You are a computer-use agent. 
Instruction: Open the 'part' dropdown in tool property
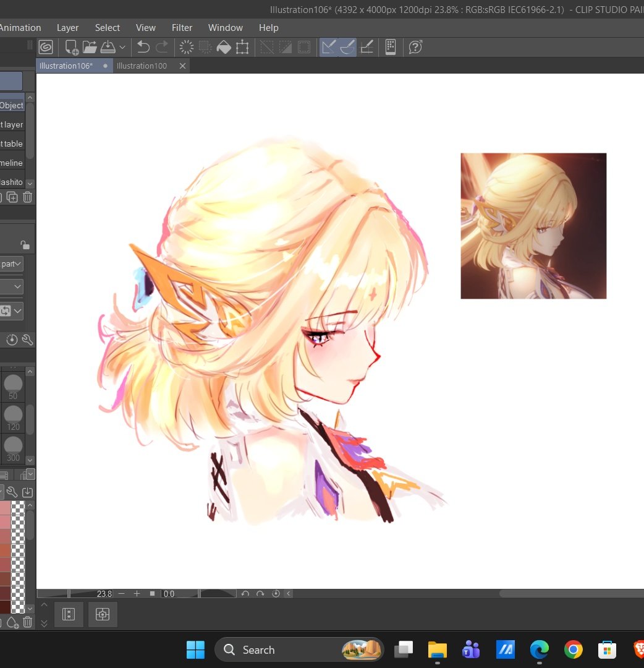(x=12, y=263)
